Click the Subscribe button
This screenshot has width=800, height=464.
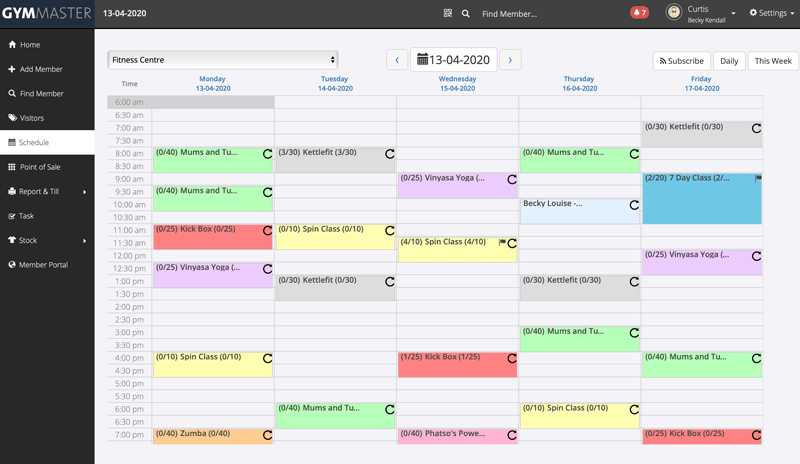(x=681, y=61)
